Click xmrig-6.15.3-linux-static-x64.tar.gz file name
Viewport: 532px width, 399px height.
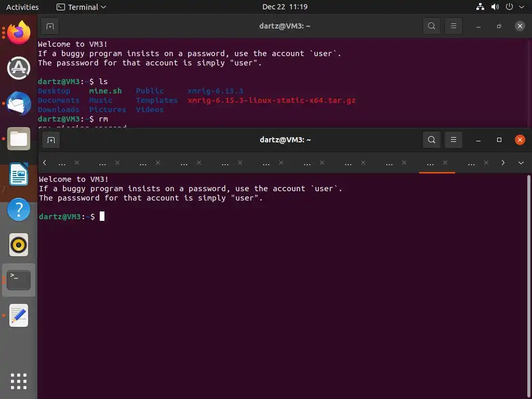click(x=271, y=100)
